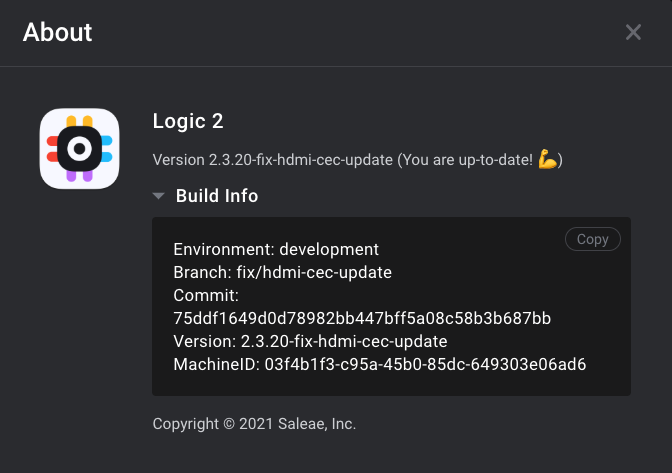The width and height of the screenshot is (672, 473).
Task: Click the commit hash starting with 75ddf1649
Action: pyautogui.click(x=362, y=318)
